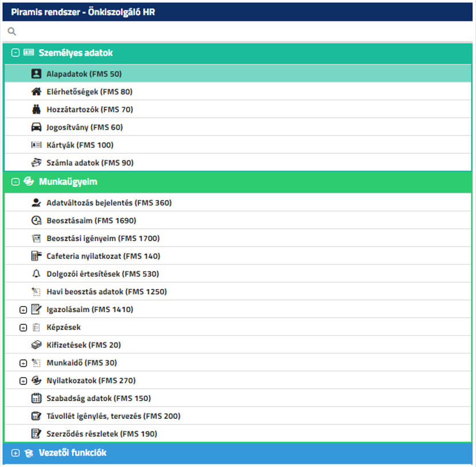Click the icon next to Munkaidő (FMS 30)
This screenshot has height=467, width=476.
[36, 363]
